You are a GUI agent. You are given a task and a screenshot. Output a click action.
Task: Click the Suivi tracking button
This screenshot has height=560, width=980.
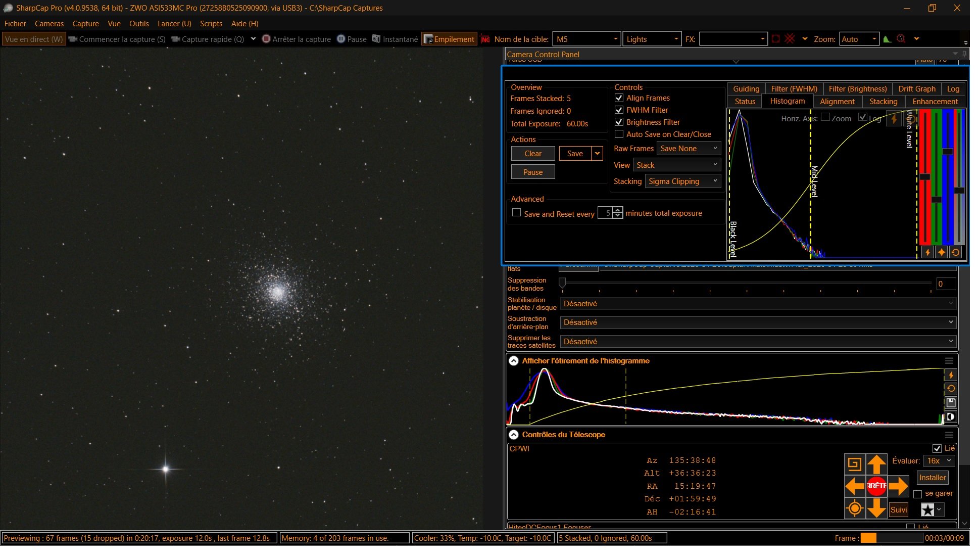click(x=899, y=509)
